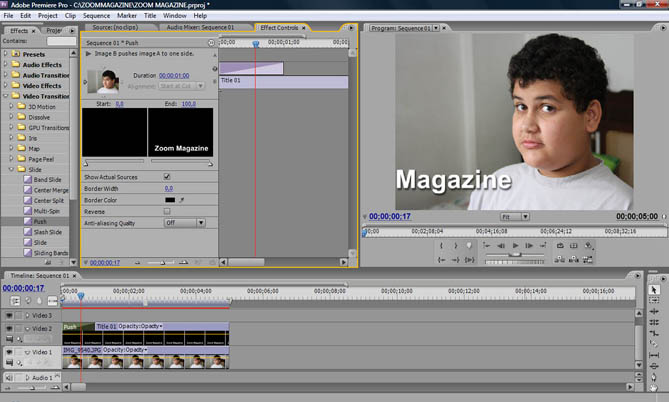Enable the Reverse checkbox
This screenshot has width=669, height=402.
coord(167,211)
